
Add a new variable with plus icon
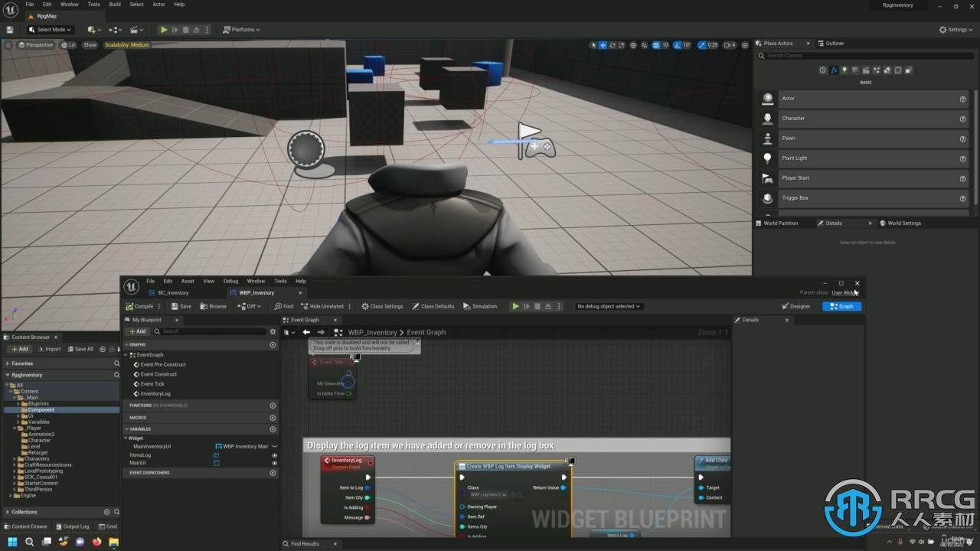[273, 429]
